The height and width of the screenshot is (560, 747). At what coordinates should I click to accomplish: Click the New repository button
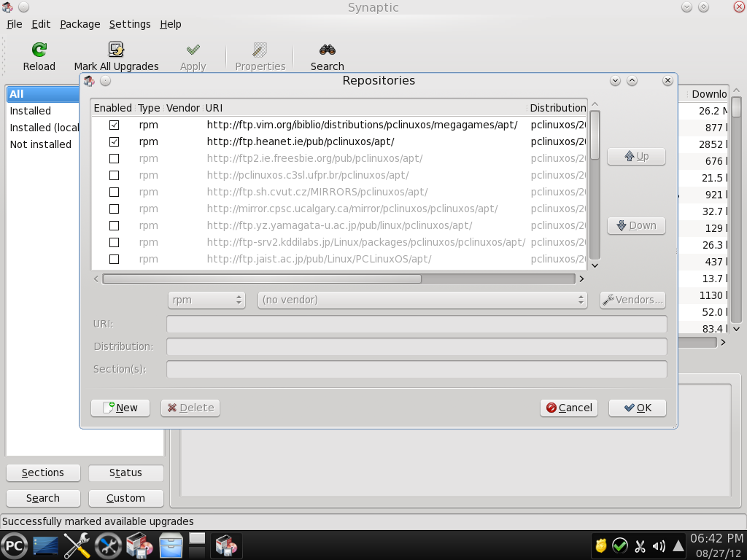tap(120, 408)
